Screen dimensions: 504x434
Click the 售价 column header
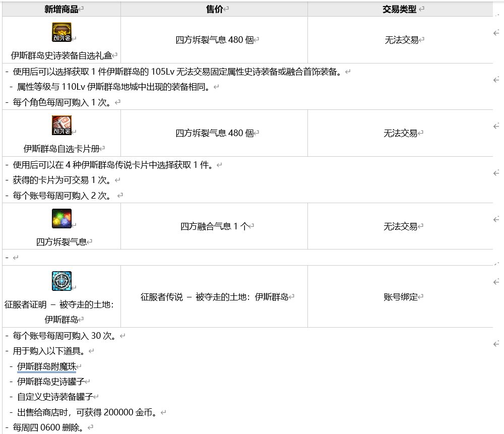point(213,9)
